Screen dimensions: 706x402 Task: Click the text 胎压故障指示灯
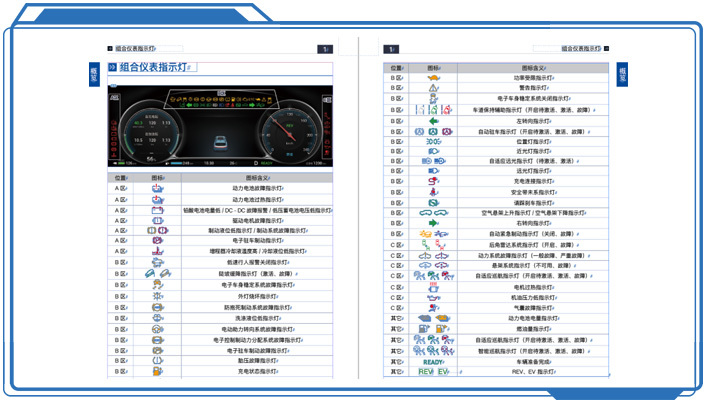click(x=257, y=361)
